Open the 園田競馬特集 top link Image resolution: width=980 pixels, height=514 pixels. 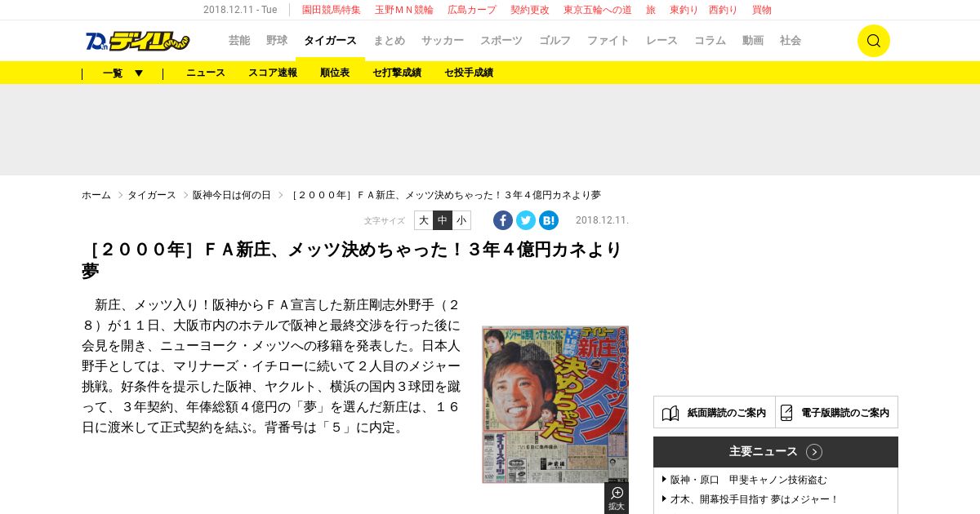coord(332,10)
